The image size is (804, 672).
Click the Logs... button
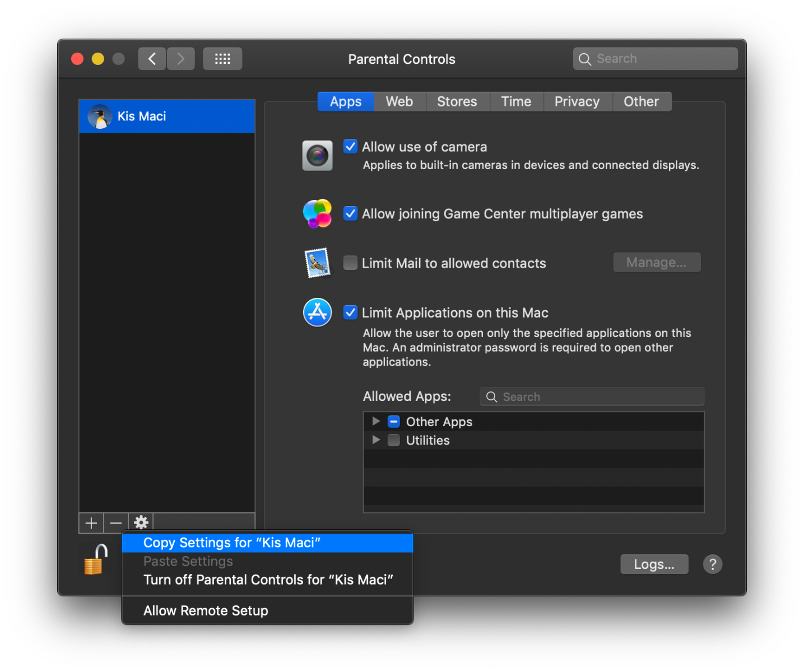(x=654, y=564)
